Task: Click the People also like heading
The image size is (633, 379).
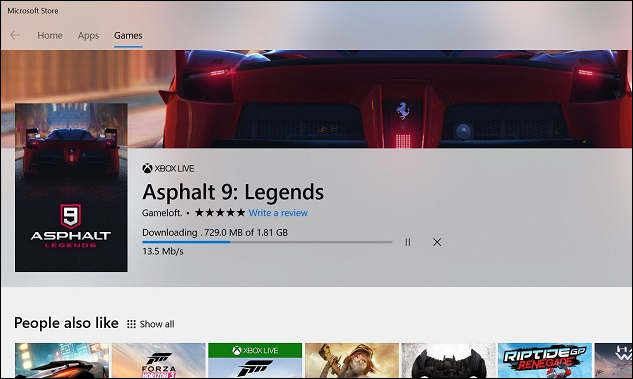Action: click(x=66, y=323)
